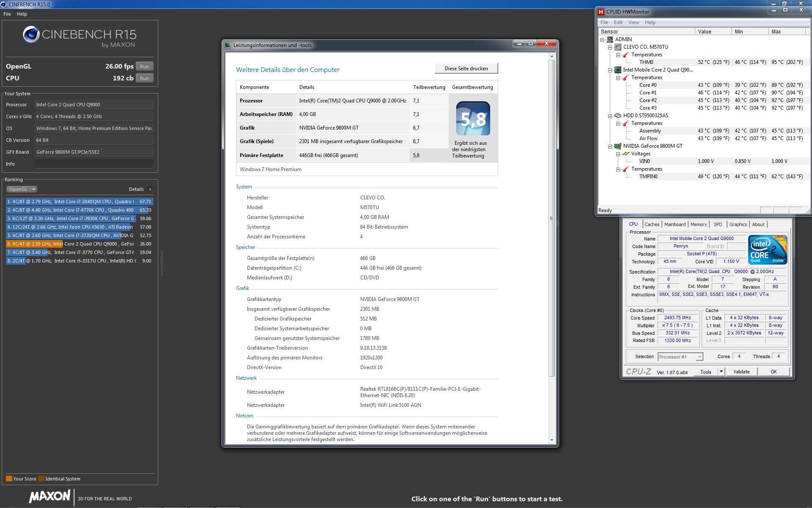Open the View menu in HWMonitor

(633, 22)
